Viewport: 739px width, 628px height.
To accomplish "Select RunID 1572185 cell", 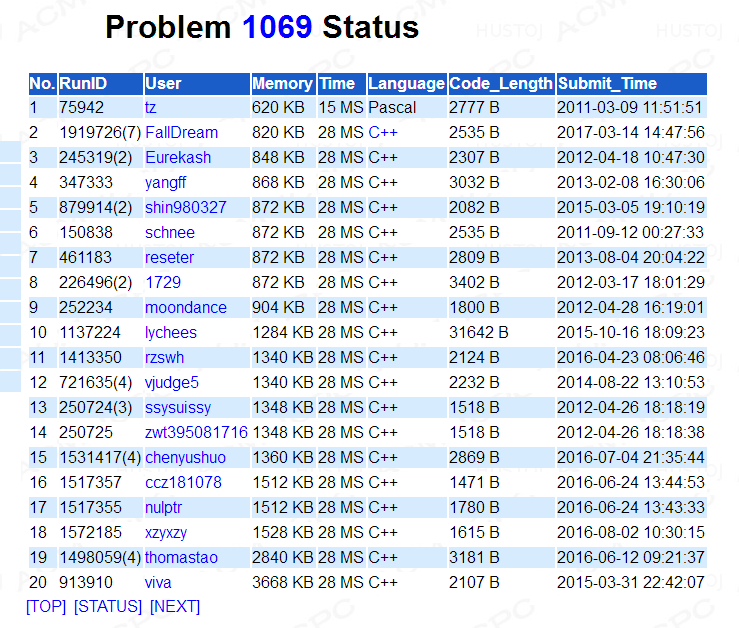I will click(100, 532).
